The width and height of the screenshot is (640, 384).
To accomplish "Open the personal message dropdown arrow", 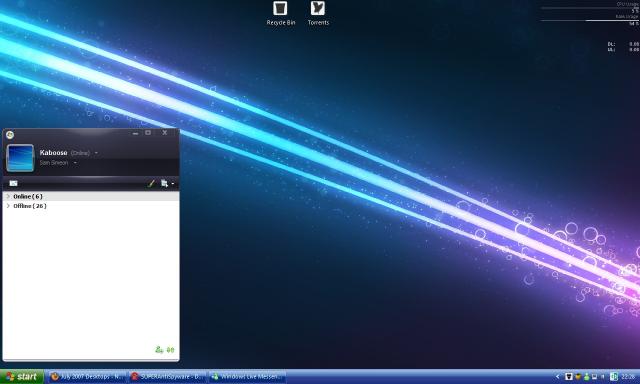I will [x=75, y=163].
